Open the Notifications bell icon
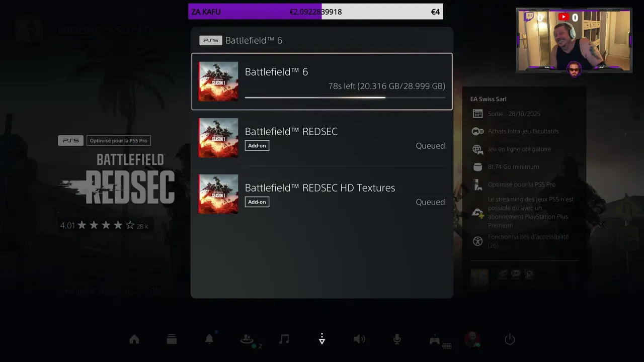This screenshot has width=644, height=362. [209, 339]
